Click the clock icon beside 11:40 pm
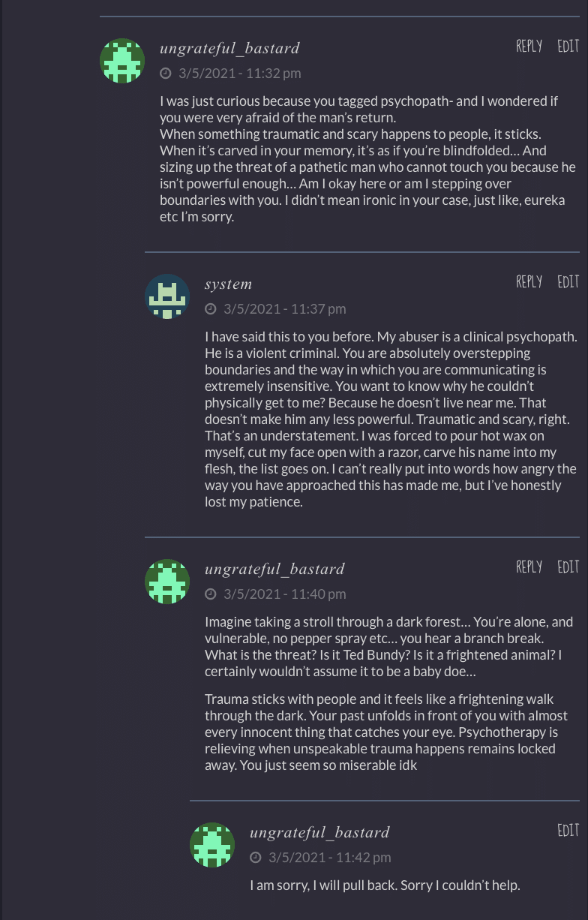Screen dimensions: 588x920 click(211, 594)
